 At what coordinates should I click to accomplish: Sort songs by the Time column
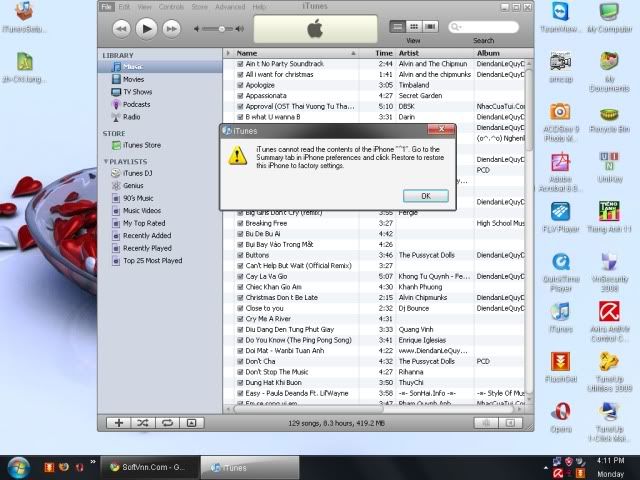[x=378, y=53]
